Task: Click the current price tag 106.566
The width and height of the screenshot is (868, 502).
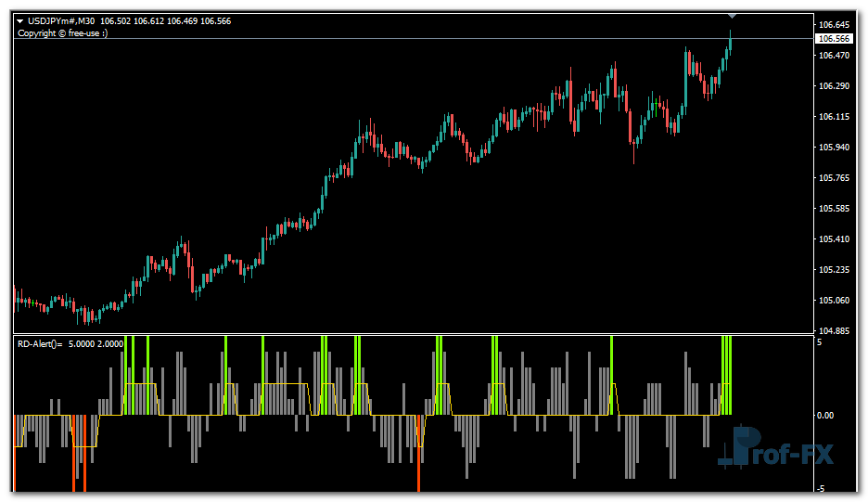Action: (832, 39)
